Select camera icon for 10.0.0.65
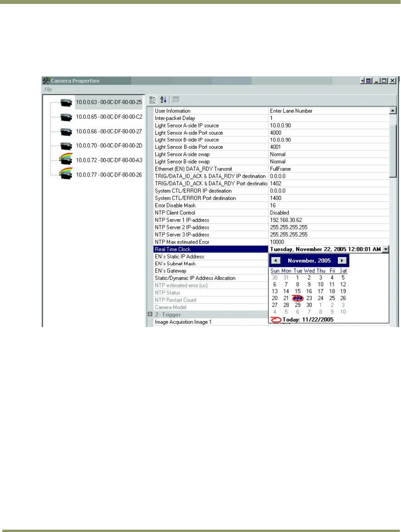The width and height of the screenshot is (401, 532). (66, 117)
